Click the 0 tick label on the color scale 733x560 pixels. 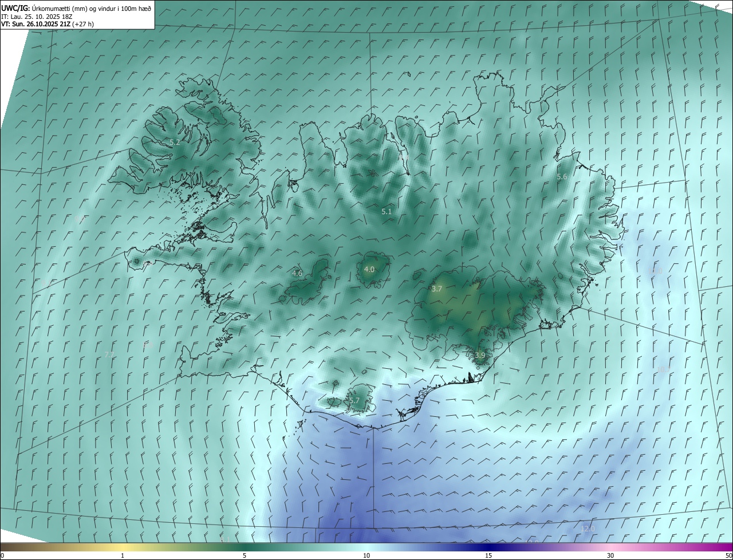click(2, 556)
